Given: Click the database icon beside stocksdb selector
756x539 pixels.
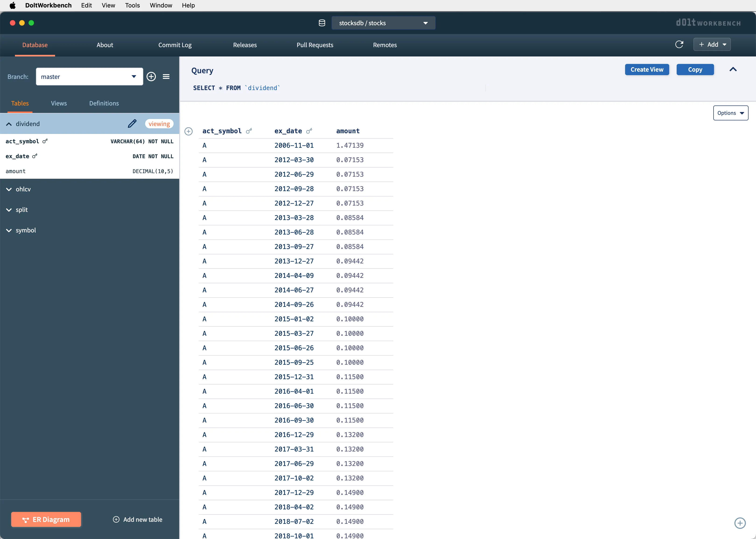Looking at the screenshot, I should point(322,23).
